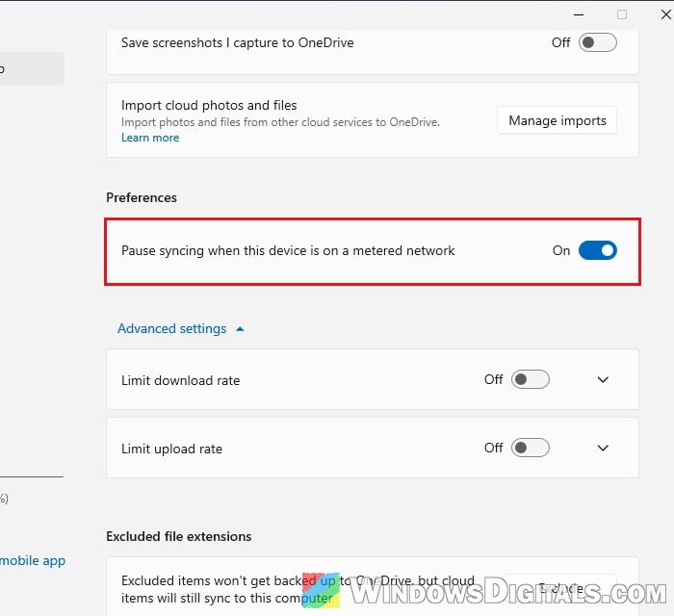Viewport: 674px width, 616px height.
Task: Expand the Limit download rate options chevron
Action: [603, 380]
